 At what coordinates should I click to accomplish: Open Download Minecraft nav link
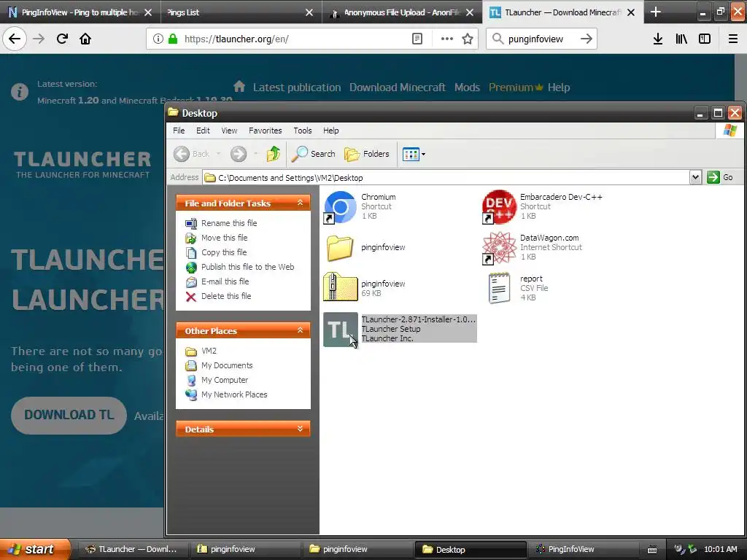click(398, 87)
